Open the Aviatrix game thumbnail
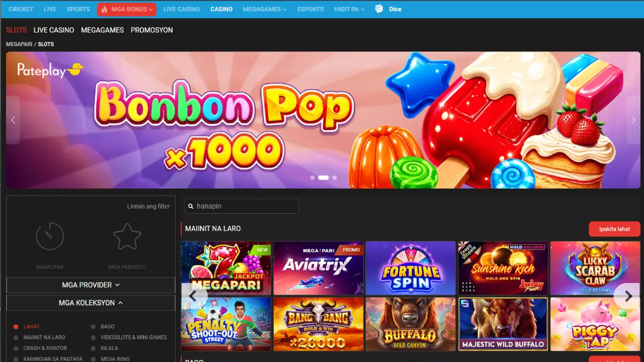Viewport: 644px width, 362px height. 318,268
